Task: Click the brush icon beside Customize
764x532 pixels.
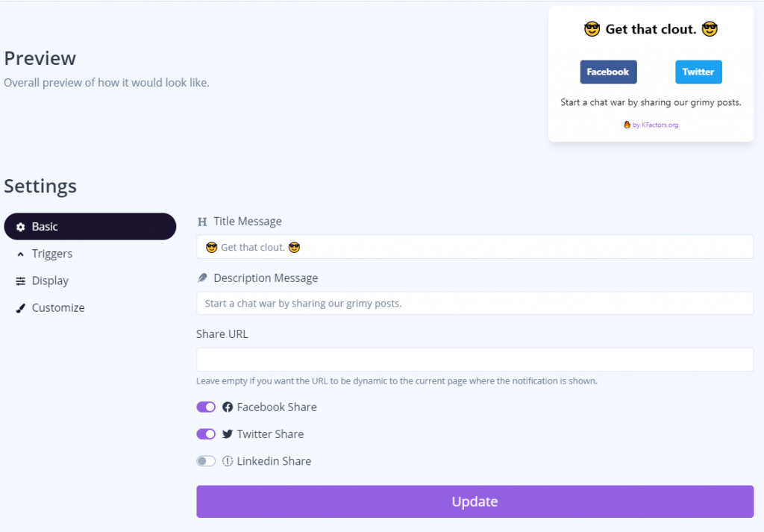Action: (x=20, y=308)
